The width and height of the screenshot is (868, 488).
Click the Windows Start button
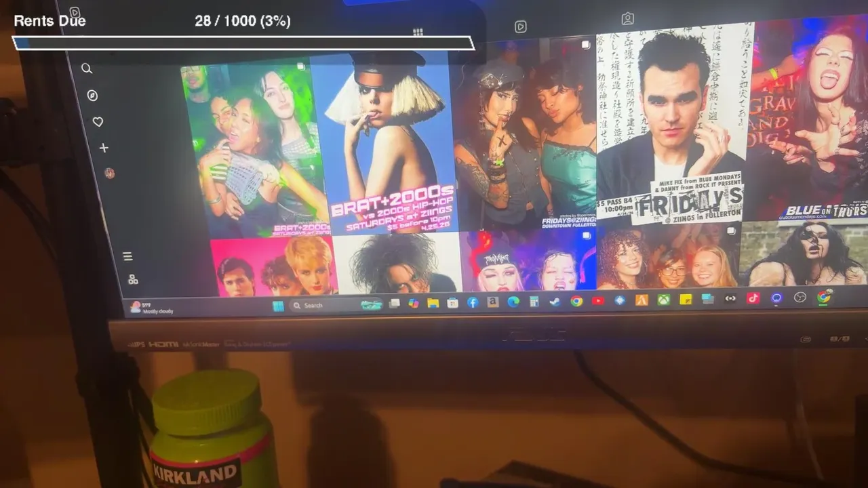[278, 306]
